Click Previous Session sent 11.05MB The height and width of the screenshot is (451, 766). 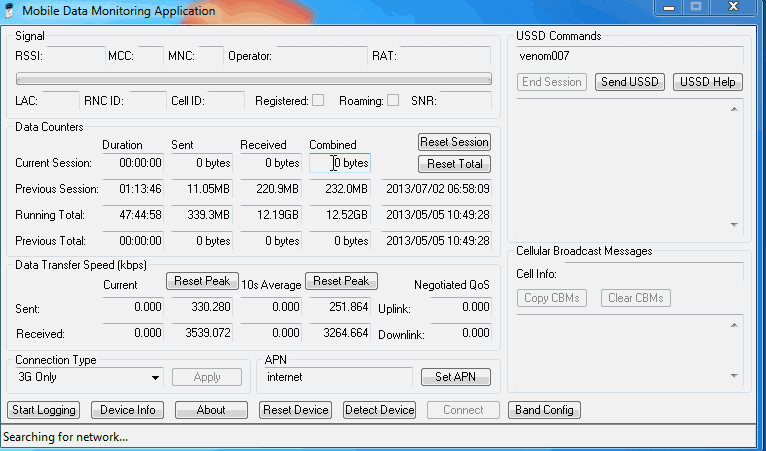(202, 189)
